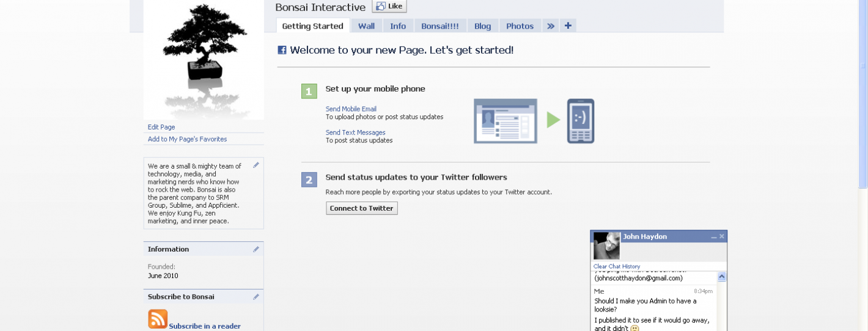
Task: Close the John Haydon chat window
Action: click(722, 236)
